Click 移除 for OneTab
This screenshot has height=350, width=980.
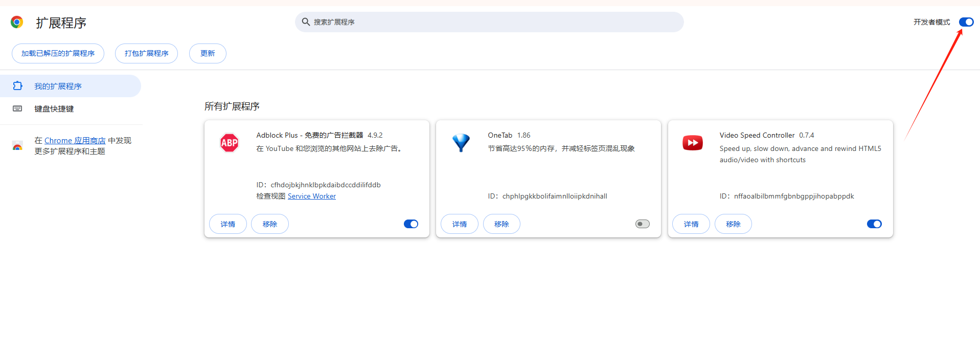coord(502,224)
